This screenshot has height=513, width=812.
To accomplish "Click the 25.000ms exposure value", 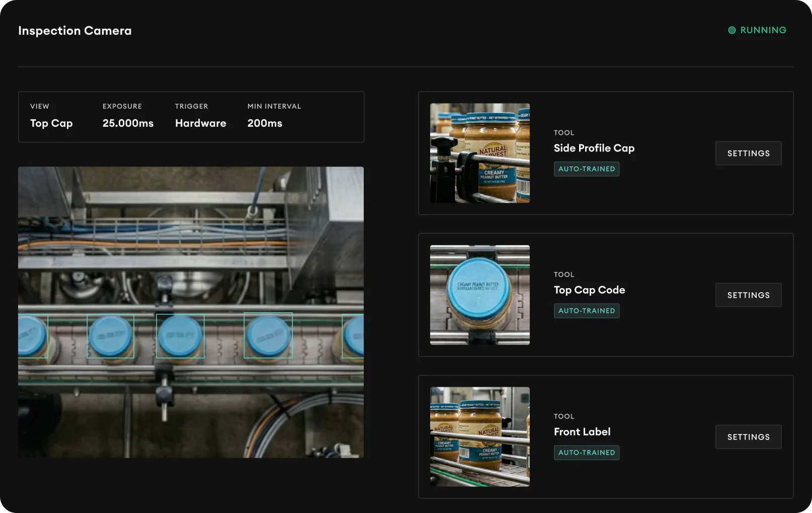I will tap(128, 123).
